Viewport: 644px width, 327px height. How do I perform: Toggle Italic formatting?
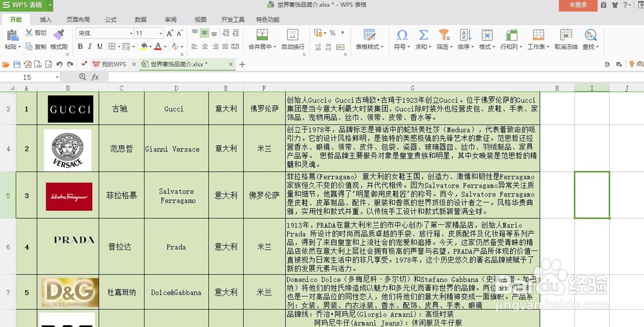click(x=90, y=46)
